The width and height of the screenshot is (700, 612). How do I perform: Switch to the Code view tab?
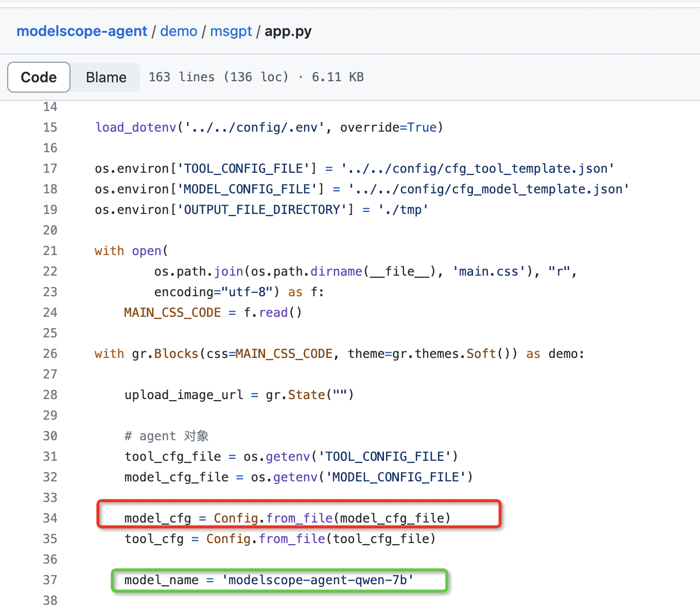[39, 77]
